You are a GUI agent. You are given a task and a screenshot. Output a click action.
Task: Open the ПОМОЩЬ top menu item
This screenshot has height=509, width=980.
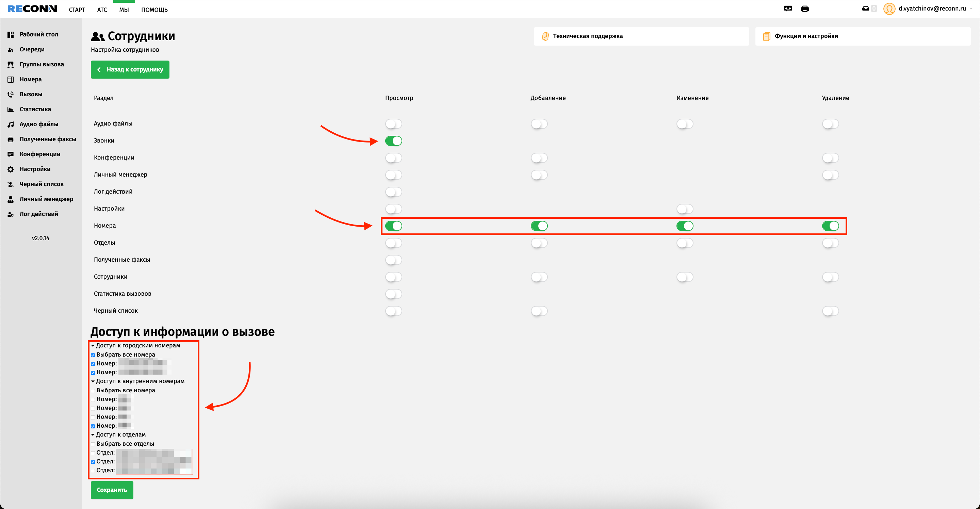point(154,10)
